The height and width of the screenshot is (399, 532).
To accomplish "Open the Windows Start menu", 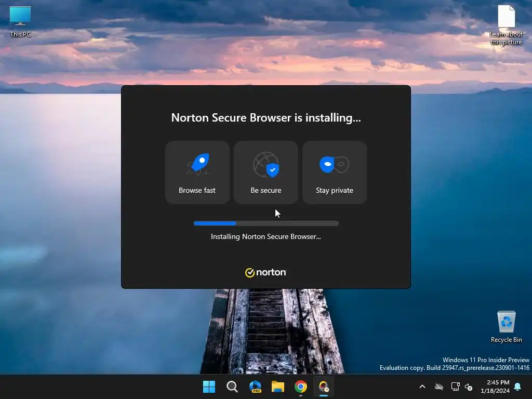I will (209, 387).
